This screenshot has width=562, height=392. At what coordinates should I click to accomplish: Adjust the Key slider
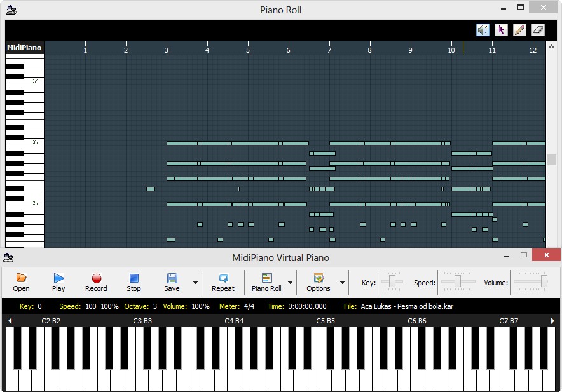392,281
